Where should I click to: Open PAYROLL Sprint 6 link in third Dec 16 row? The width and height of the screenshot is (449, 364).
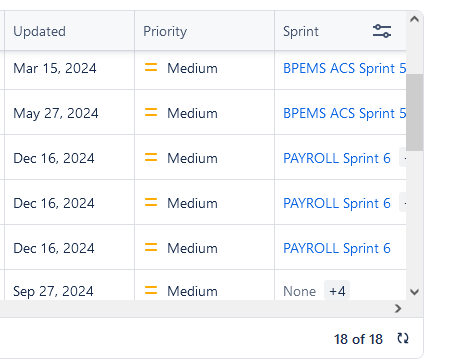point(337,248)
